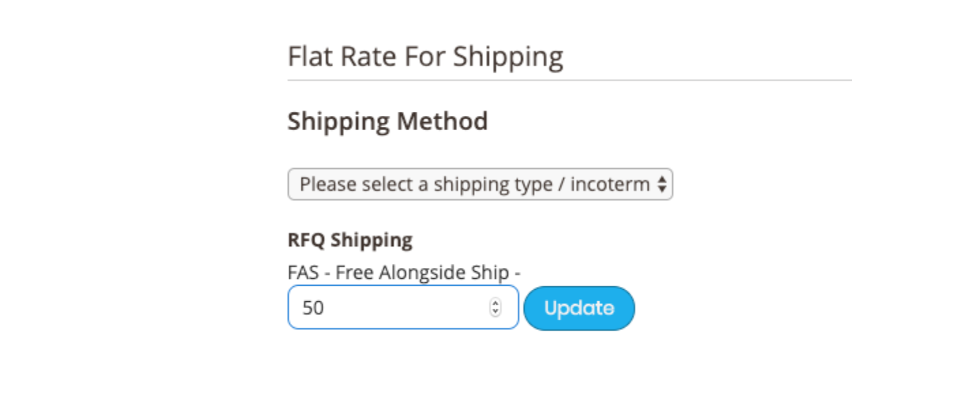Viewport: 980px width, 394px height.
Task: Click the RFQ Shipping label
Action: click(x=350, y=240)
